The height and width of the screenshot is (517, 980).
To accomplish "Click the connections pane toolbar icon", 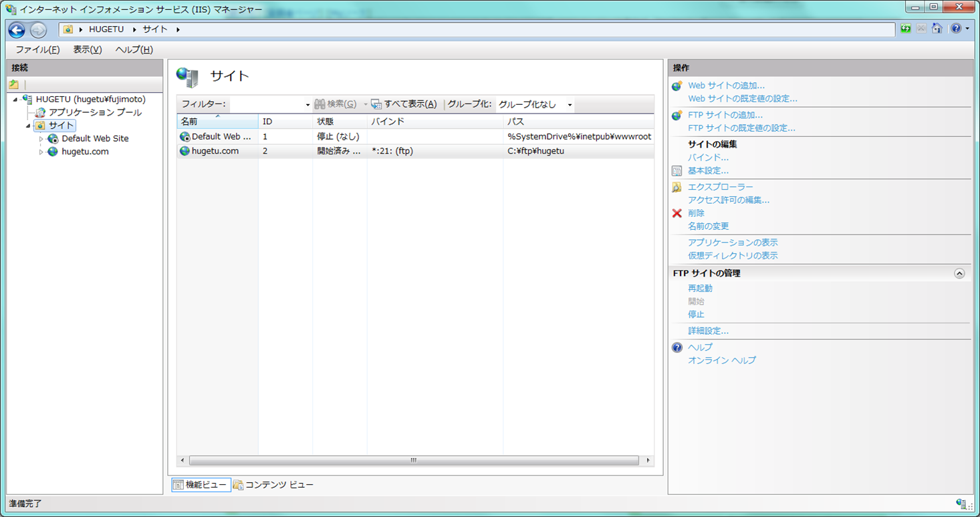I will point(13,85).
